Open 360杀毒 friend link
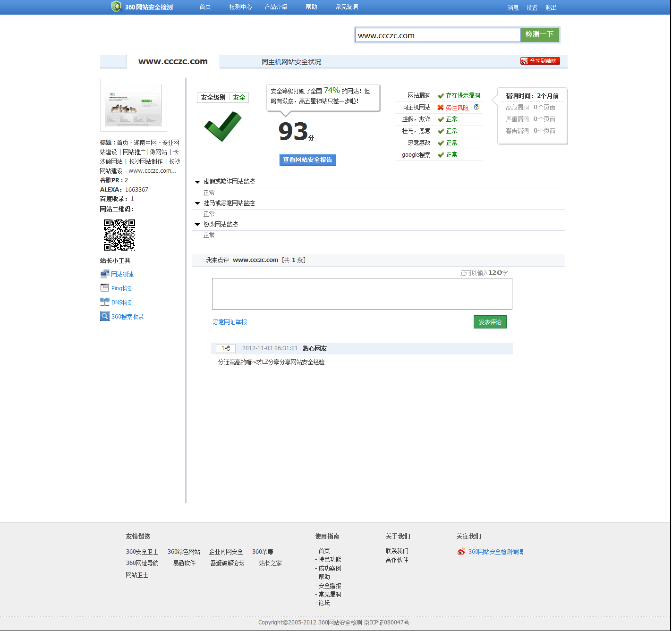This screenshot has width=672, height=631. (x=263, y=552)
